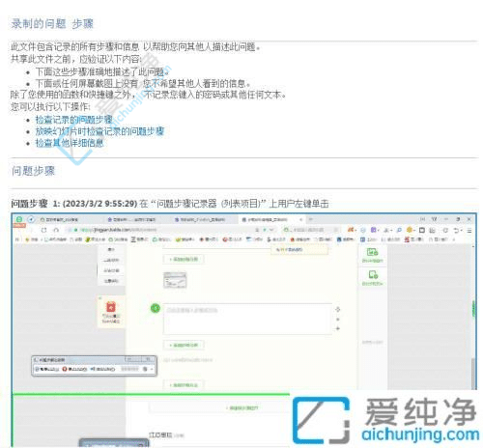Click the large empty step text box
Screen dimensions: 483x448
(247, 319)
